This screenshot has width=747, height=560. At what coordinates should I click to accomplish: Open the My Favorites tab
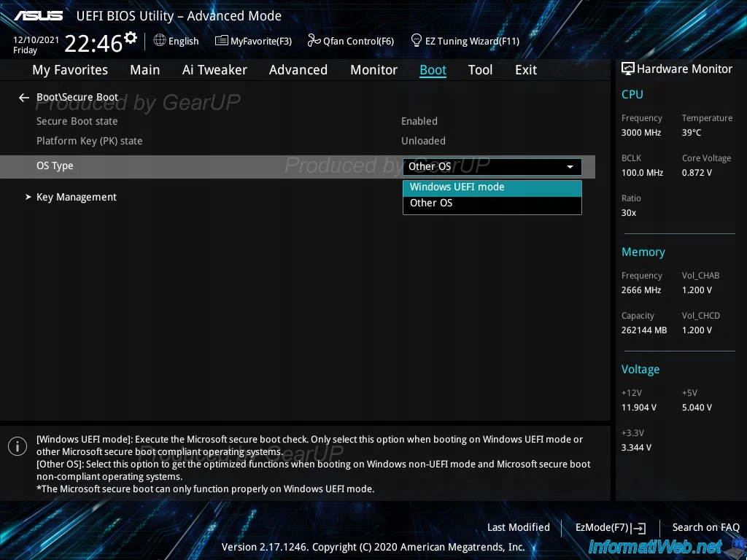pyautogui.click(x=70, y=70)
